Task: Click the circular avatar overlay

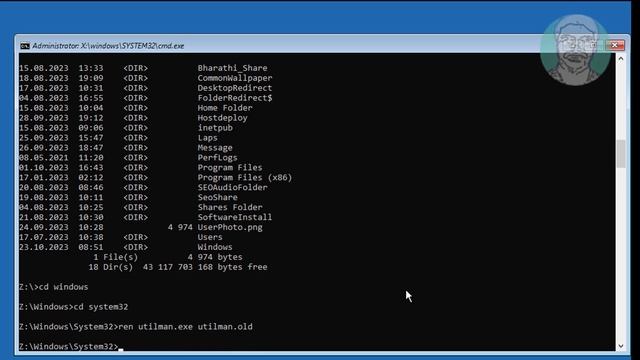Action: [575, 50]
